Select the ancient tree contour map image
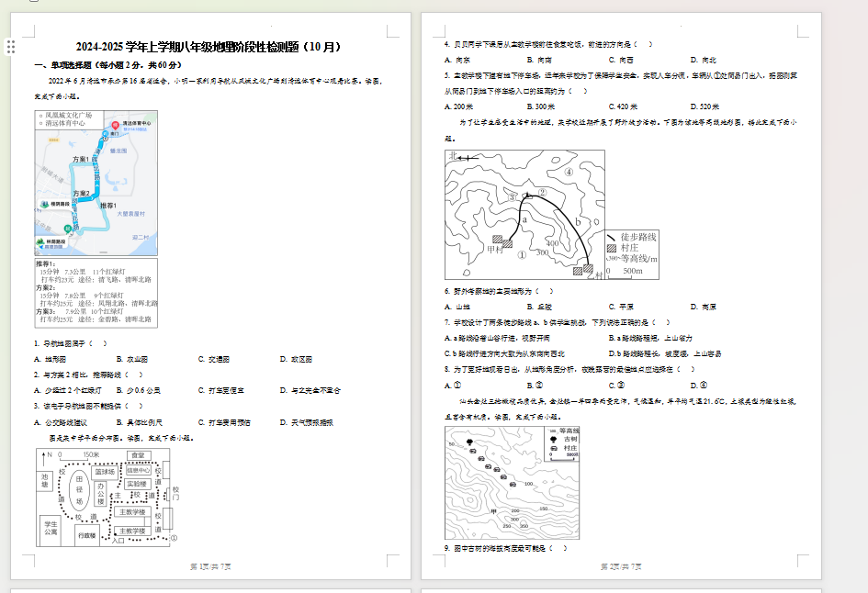Screen dimensions: 868x593 click(512, 482)
